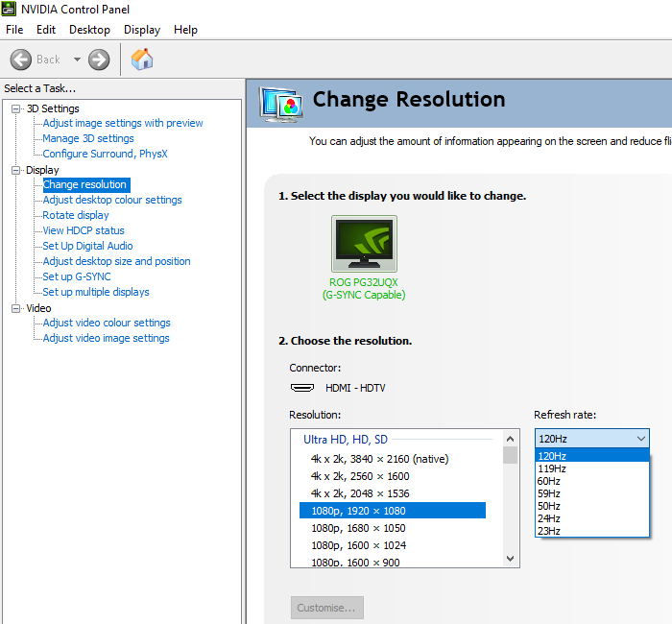Collapse the Display tree node
This screenshot has height=624, width=672.
16,170
